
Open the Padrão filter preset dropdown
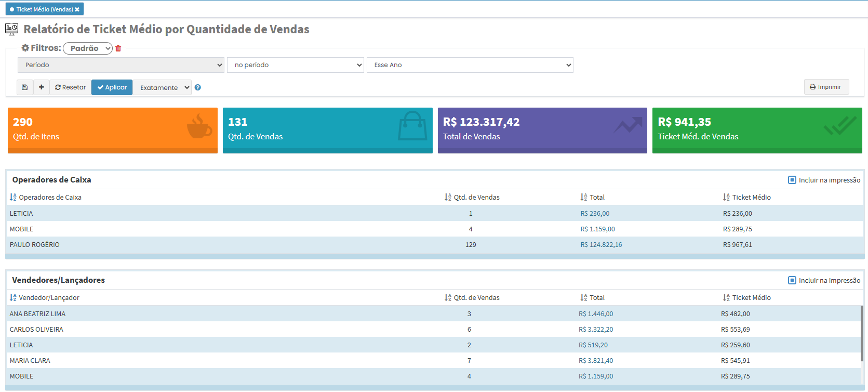[x=88, y=48]
